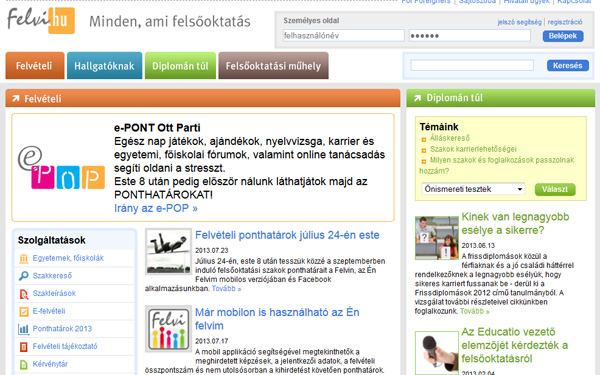The width and height of the screenshot is (600, 375).
Task: Click the Kérvénytár green document icon
Action: pos(24,364)
